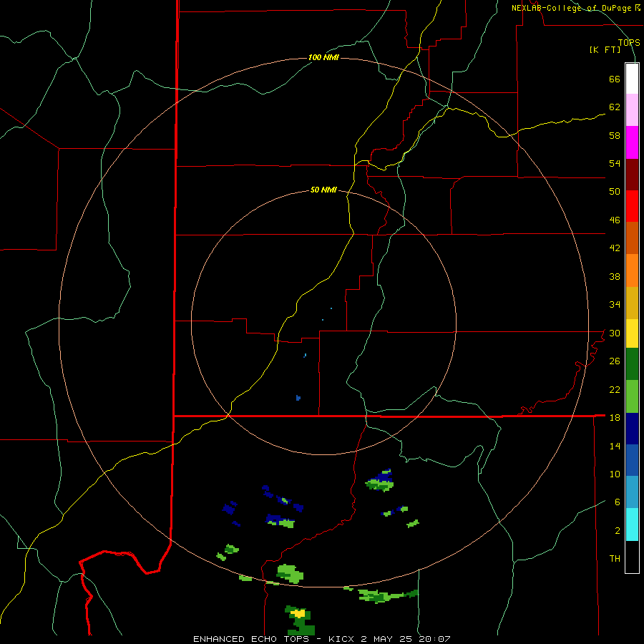
Task: Click the legend value "18"
Action: click(615, 417)
